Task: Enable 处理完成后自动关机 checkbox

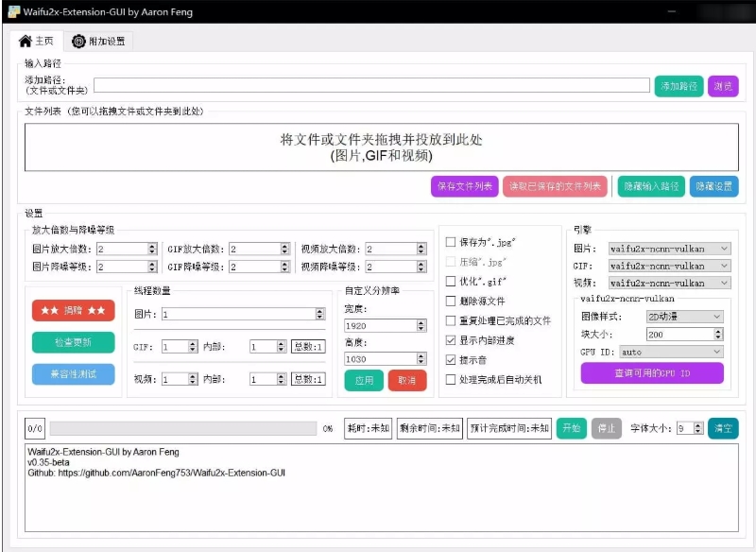Action: tap(451, 380)
